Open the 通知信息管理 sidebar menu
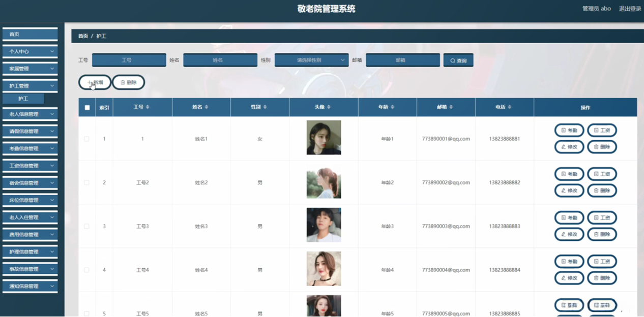The image size is (644, 317). [30, 286]
